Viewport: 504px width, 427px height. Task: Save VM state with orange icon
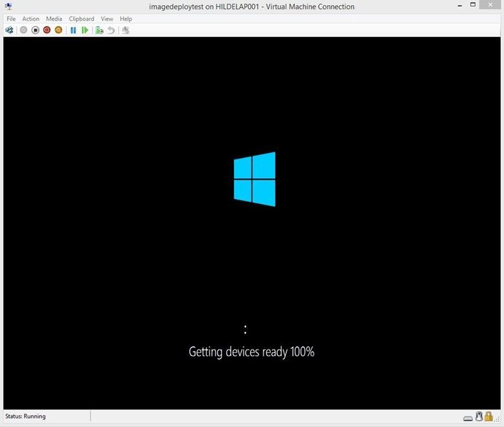point(59,30)
